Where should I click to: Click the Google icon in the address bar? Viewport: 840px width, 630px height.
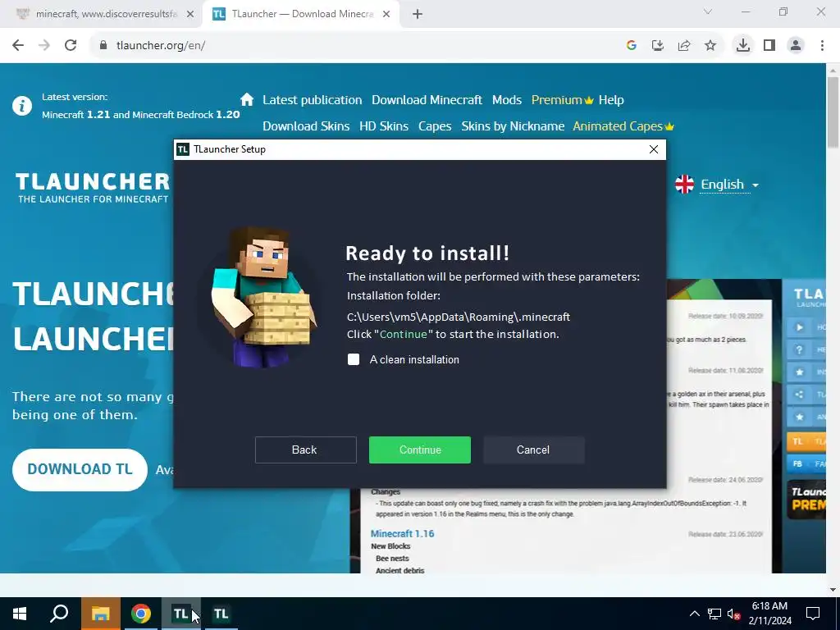click(x=631, y=46)
